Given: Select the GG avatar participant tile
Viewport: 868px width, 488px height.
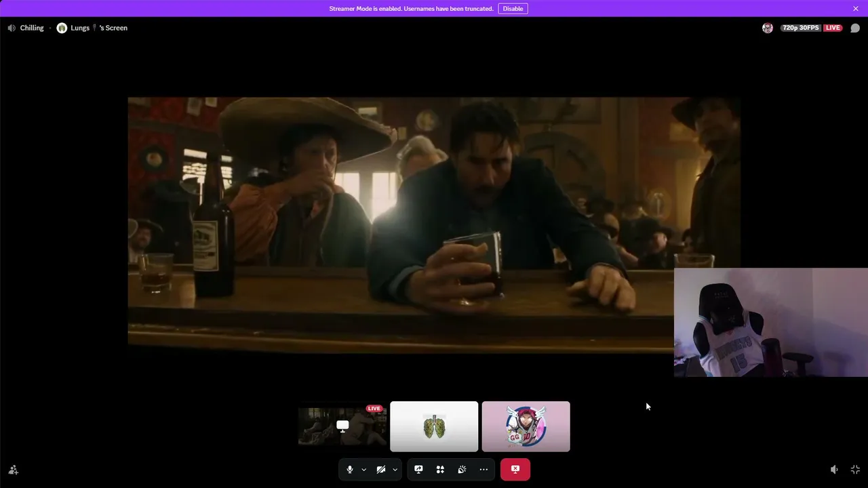Looking at the screenshot, I should click(526, 426).
